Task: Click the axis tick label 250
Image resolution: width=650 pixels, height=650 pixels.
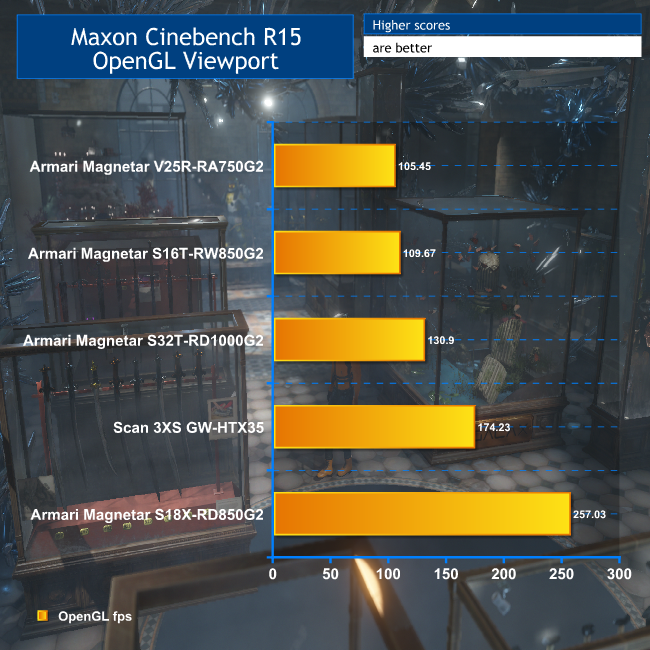Action: (561, 574)
